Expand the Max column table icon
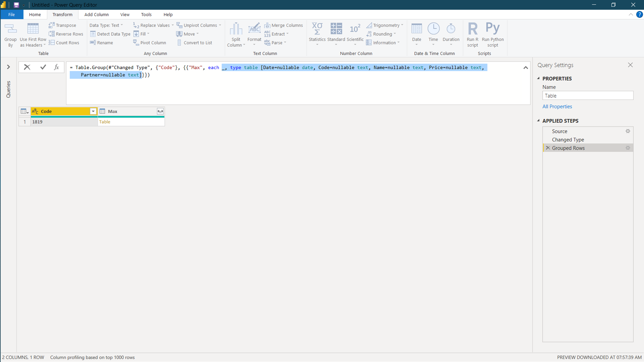Viewport: 644px width, 362px height. tap(160, 111)
